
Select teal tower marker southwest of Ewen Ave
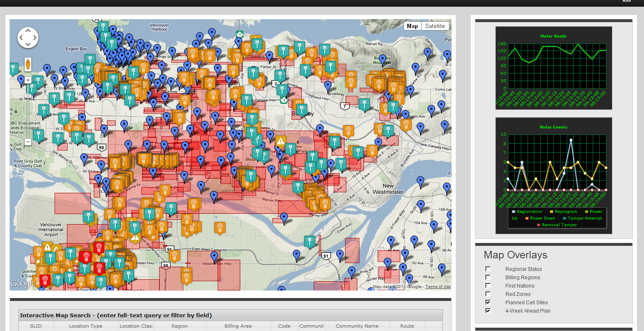tap(309, 241)
